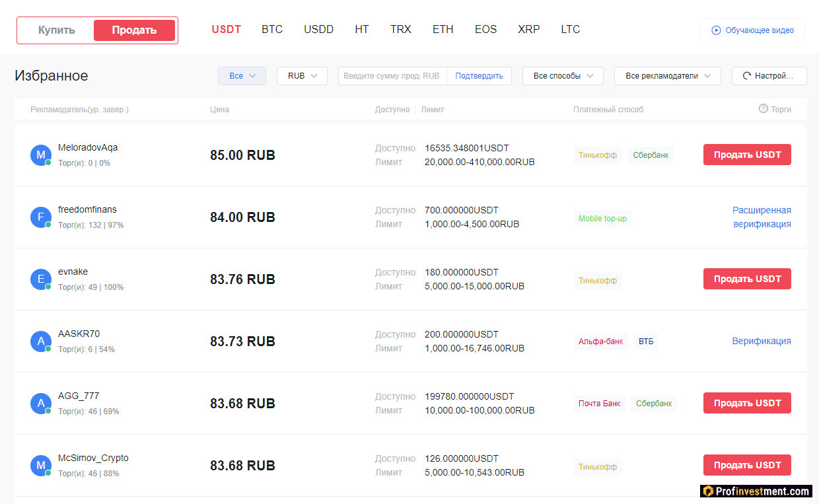
Task: Click Тинькофф tag in evnake row
Action: (x=598, y=281)
